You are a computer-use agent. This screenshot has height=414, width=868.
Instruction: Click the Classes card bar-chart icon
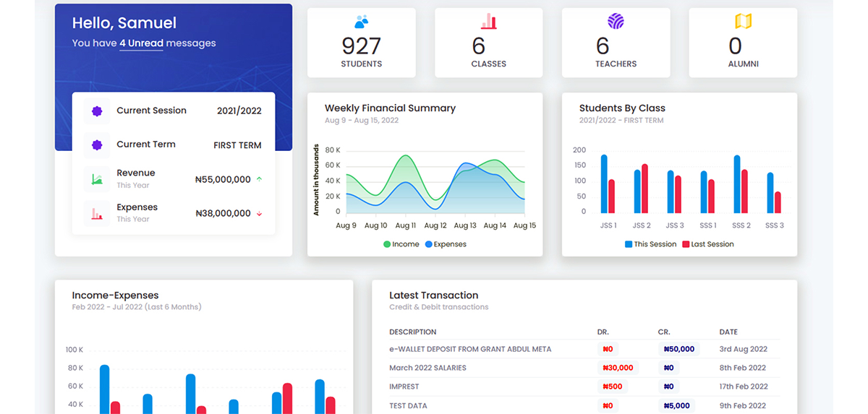[x=489, y=21]
